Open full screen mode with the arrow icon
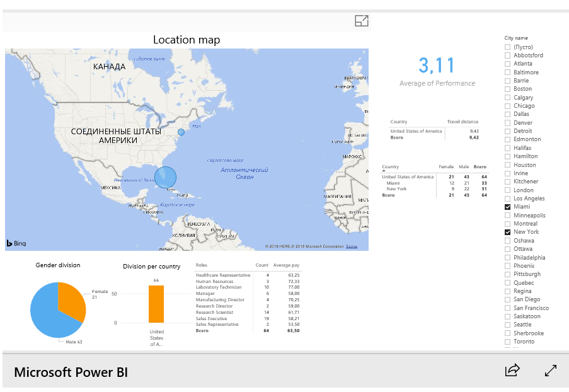This screenshot has height=392, width=569. coord(551,370)
